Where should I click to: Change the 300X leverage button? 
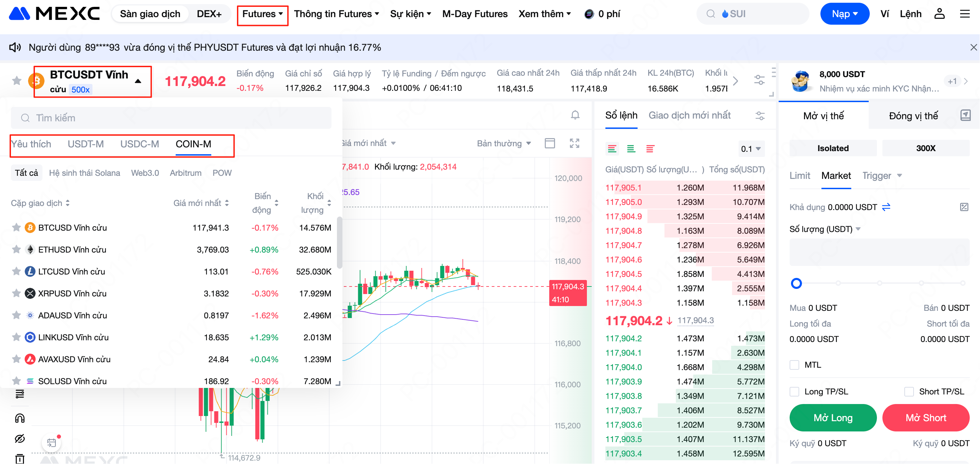click(x=926, y=148)
